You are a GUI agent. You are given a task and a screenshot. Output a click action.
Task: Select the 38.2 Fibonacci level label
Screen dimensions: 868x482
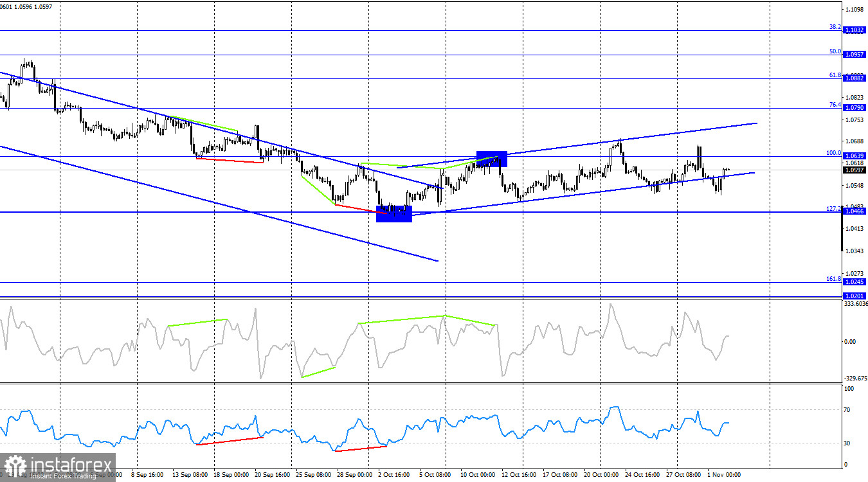coord(835,27)
